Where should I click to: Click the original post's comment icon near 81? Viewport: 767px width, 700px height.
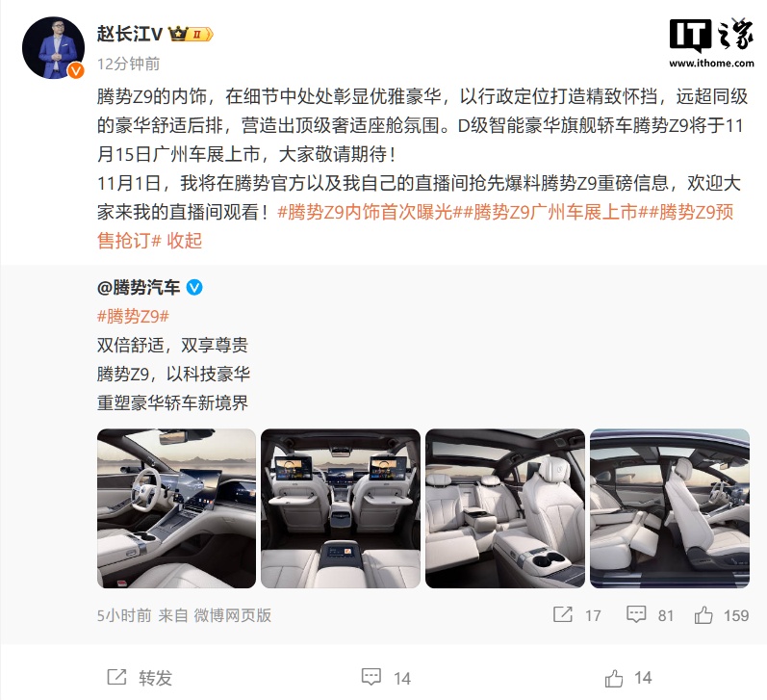click(x=636, y=614)
